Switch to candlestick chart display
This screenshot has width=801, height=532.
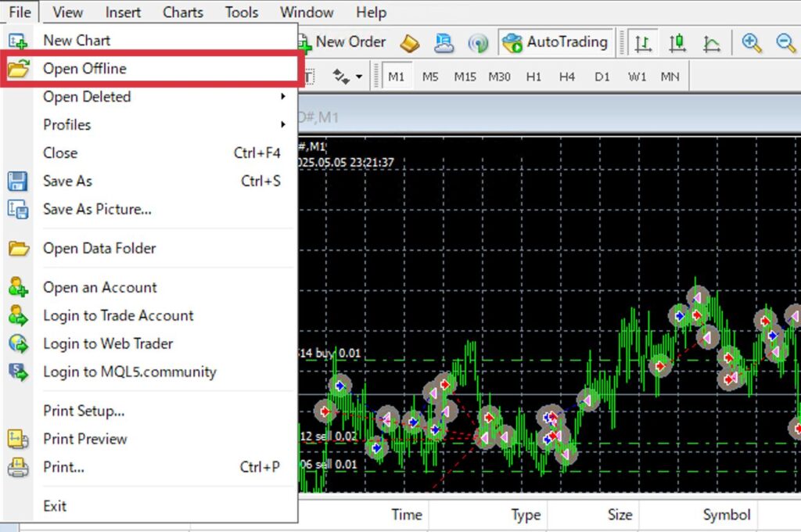point(677,43)
